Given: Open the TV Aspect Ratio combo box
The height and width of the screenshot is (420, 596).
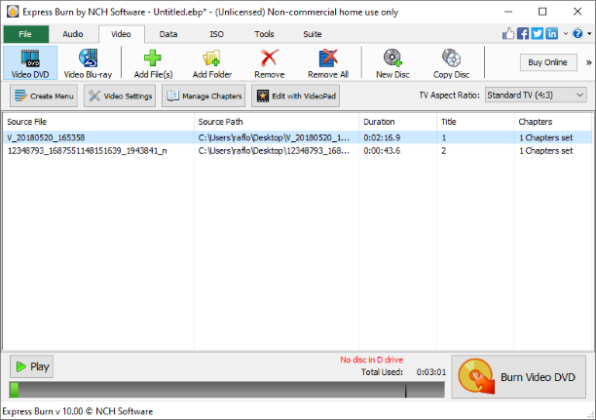Looking at the screenshot, I should coord(536,95).
